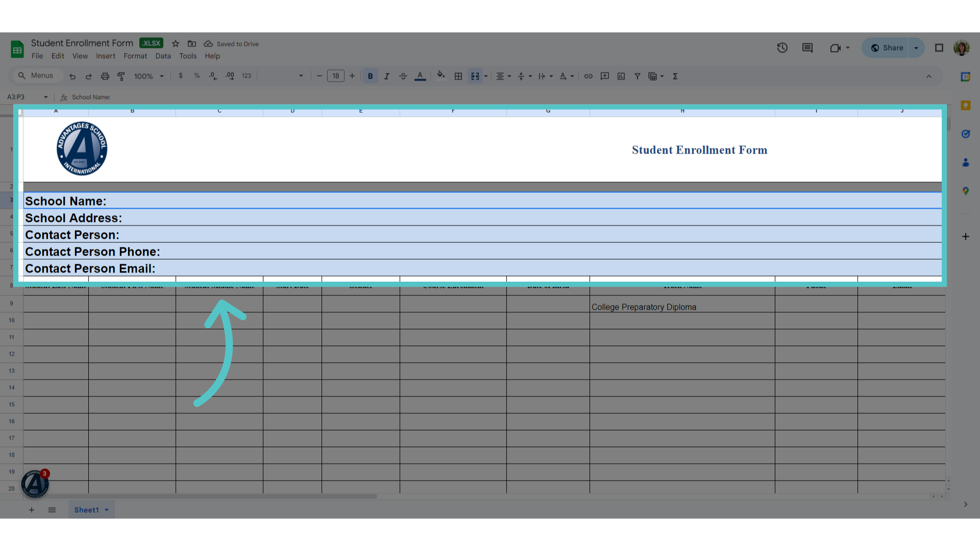The width and height of the screenshot is (980, 551).
Task: Click the borders grid icon
Action: point(458,76)
